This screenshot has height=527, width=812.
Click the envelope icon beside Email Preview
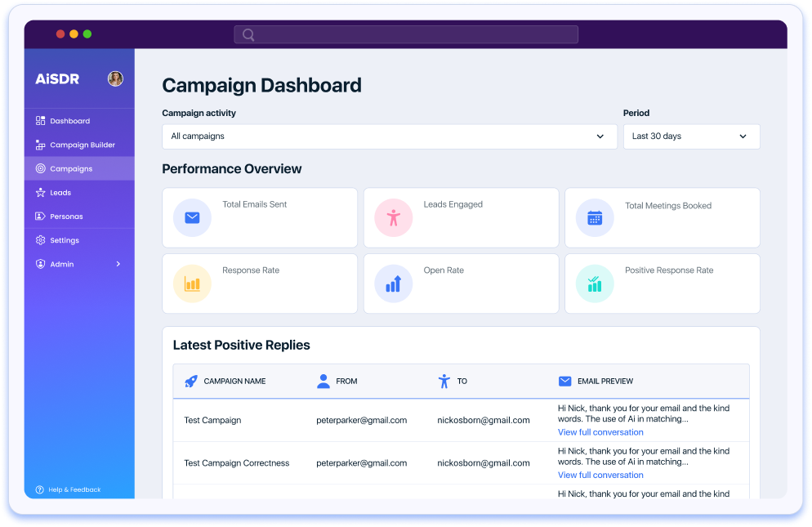pos(564,381)
